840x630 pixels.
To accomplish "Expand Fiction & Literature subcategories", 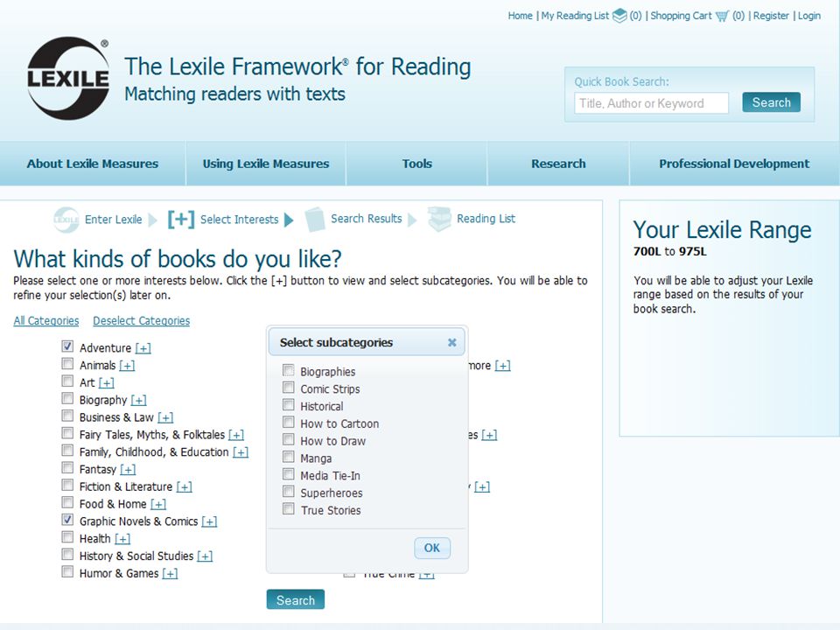I will pyautogui.click(x=185, y=487).
